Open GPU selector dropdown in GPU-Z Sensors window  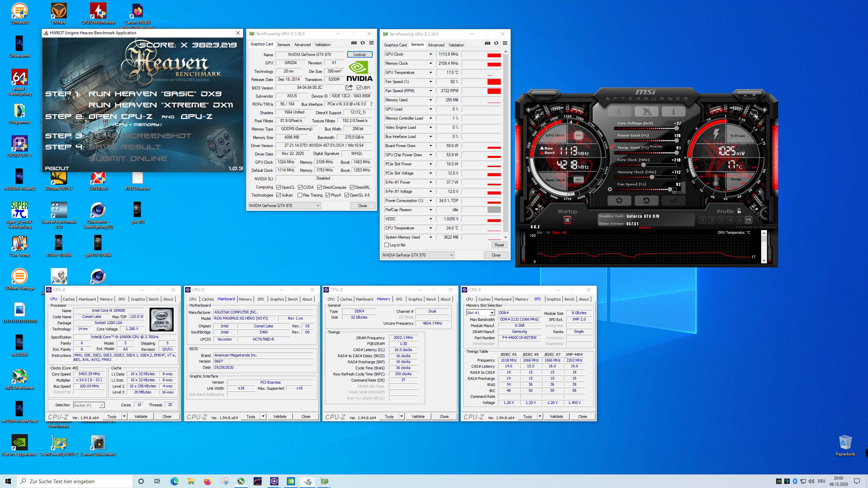[x=418, y=255]
